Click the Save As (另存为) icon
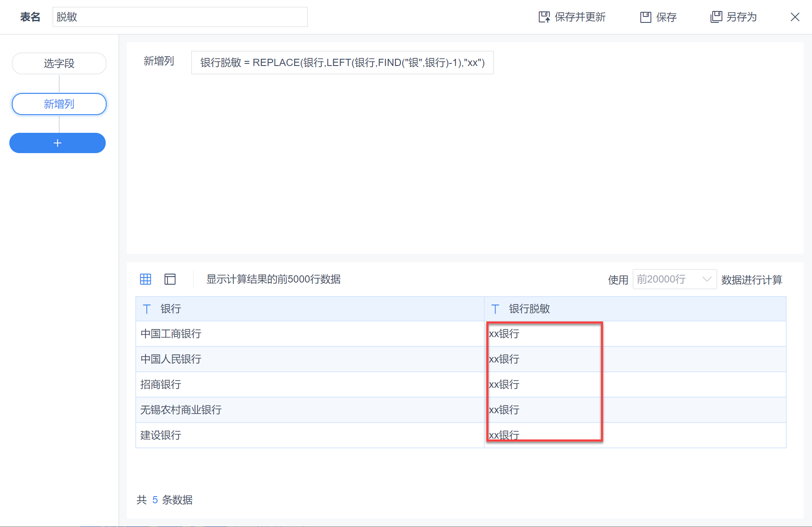 point(716,17)
